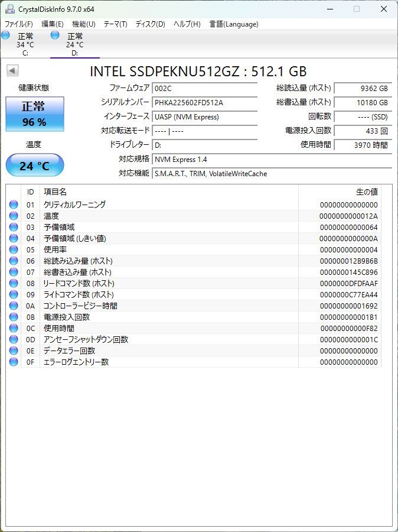Open the ファイル(F) menu
Image resolution: width=398 pixels, height=532 pixels.
pos(19,24)
